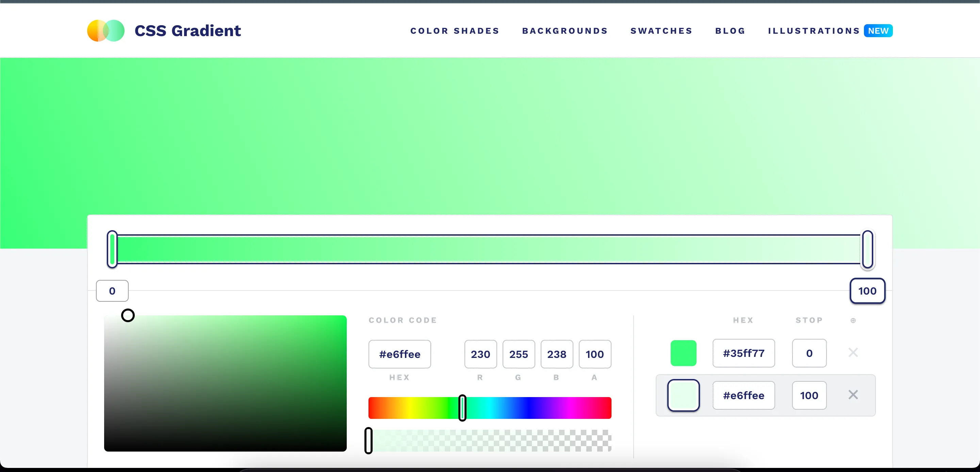This screenshot has height=472, width=980.
Task: Select the green #35ff77 color swatch
Action: tap(683, 352)
